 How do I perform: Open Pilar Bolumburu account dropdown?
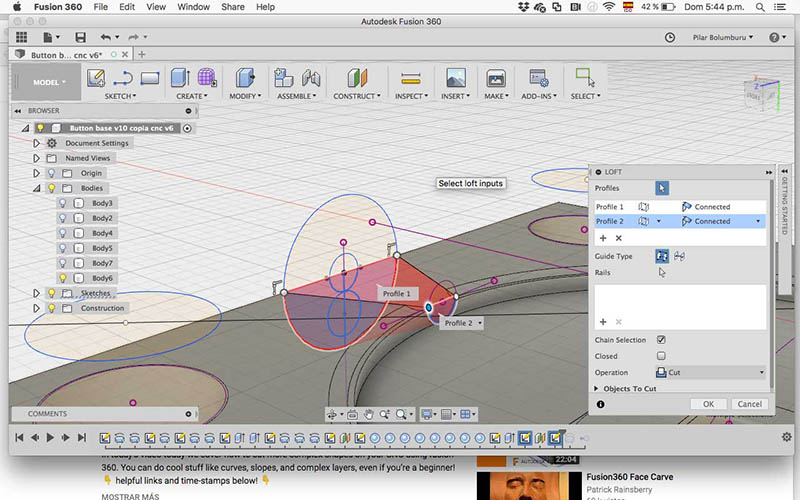tap(722, 37)
